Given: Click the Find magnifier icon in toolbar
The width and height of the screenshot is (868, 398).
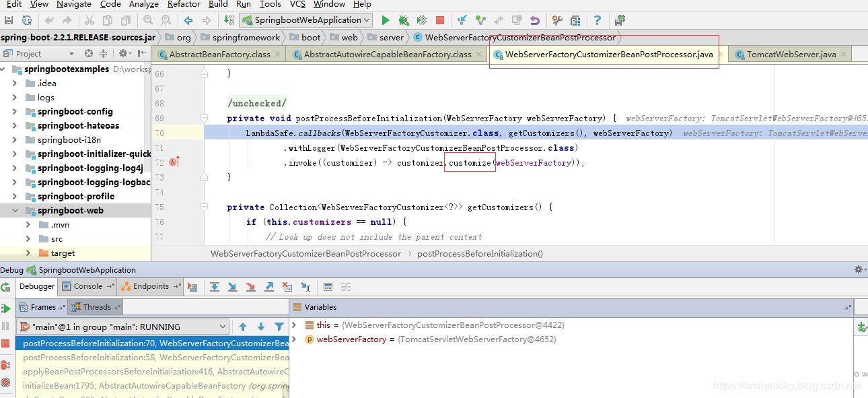Looking at the screenshot, I should pos(148,20).
